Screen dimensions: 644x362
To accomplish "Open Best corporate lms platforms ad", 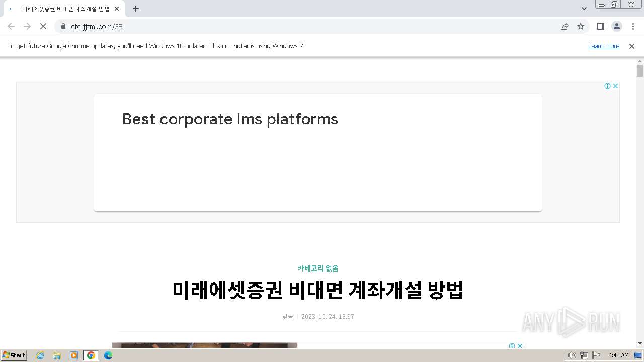I will [230, 119].
